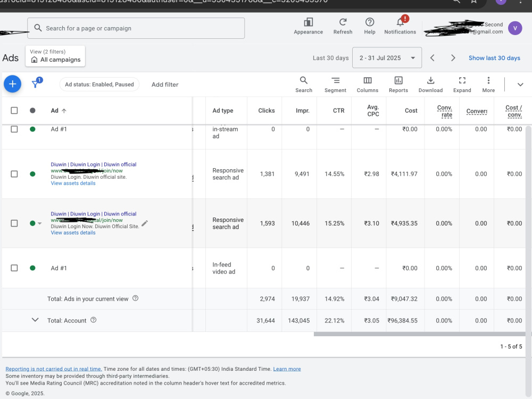This screenshot has height=399, width=532.
Task: Open the 2 - 31 Jul 2025 date dropdown
Action: click(387, 57)
